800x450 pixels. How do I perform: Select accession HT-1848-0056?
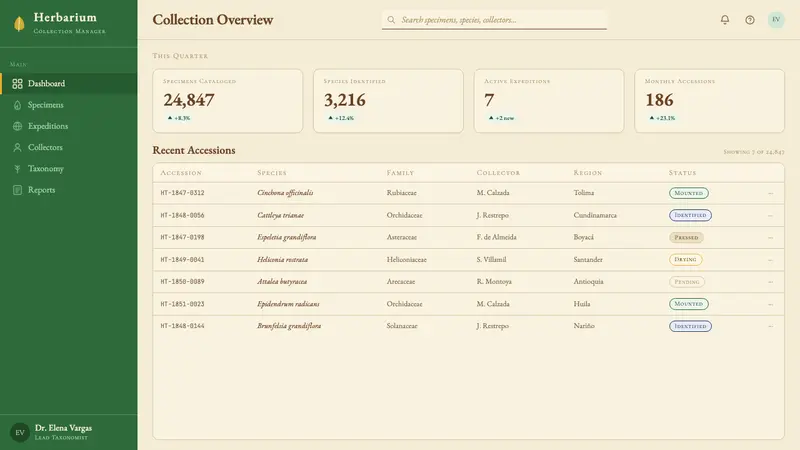[182, 215]
